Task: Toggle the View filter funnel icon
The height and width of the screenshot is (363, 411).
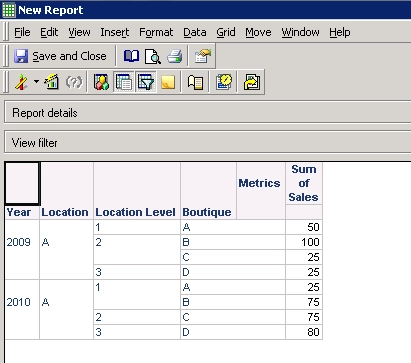Action: click(x=146, y=82)
